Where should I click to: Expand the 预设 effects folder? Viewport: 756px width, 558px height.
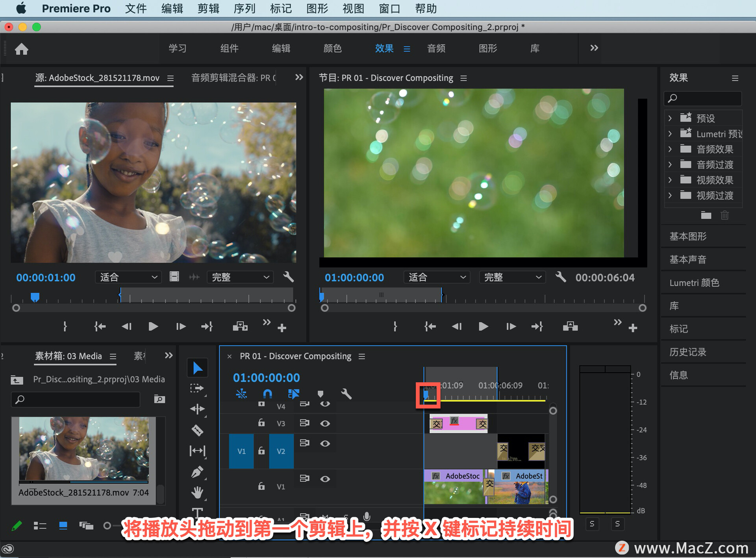(x=670, y=118)
